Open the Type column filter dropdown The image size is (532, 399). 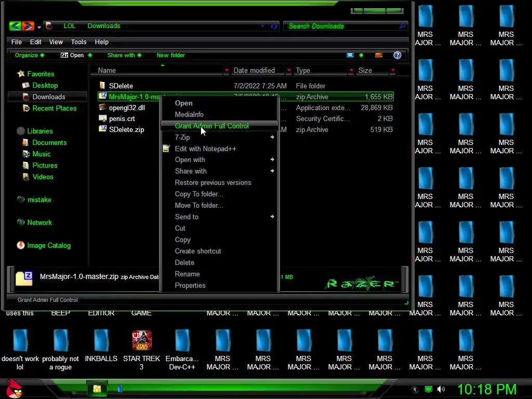351,70
